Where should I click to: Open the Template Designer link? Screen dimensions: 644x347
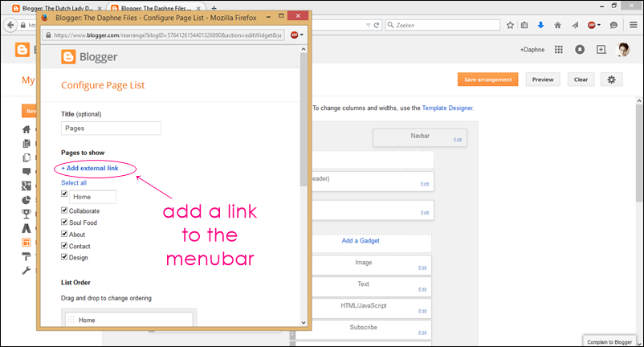click(x=447, y=108)
